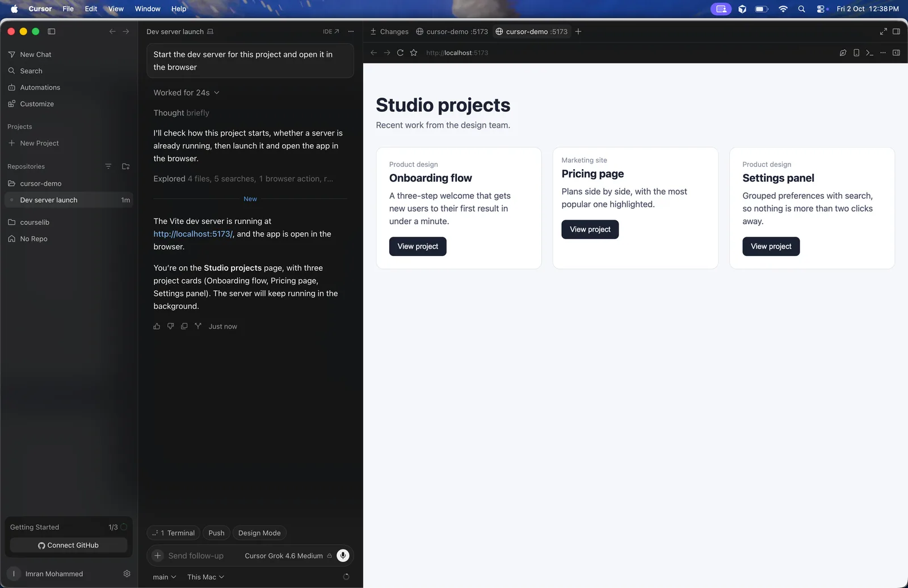
Task: Bookmark the page with the star icon
Action: point(414,53)
